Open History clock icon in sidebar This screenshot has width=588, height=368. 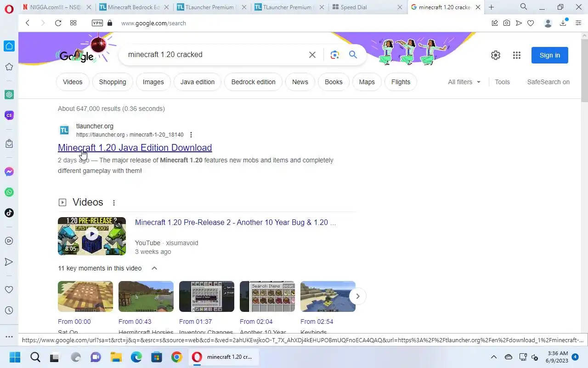pos(9,310)
